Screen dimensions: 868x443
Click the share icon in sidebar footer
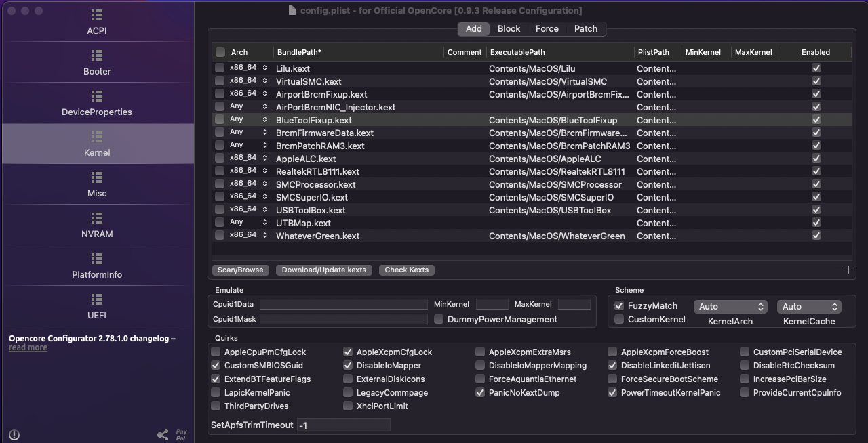coord(163,435)
